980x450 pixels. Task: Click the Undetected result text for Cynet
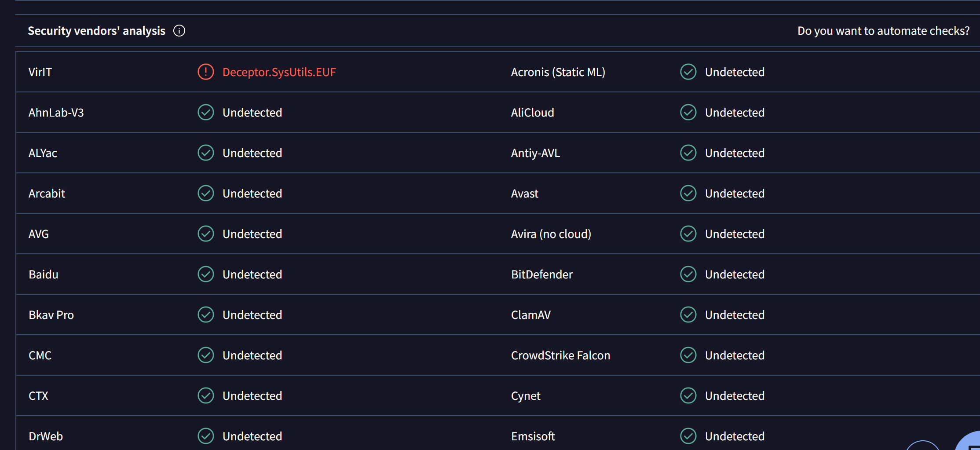point(735,396)
